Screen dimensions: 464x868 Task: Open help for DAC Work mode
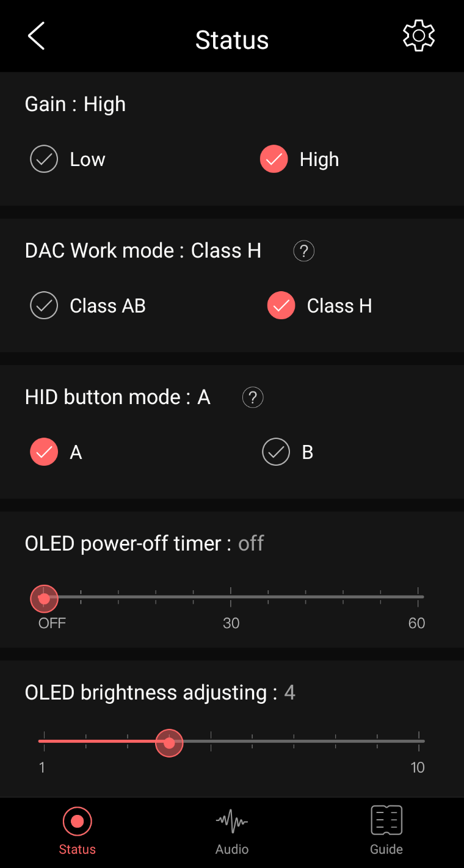pos(304,251)
